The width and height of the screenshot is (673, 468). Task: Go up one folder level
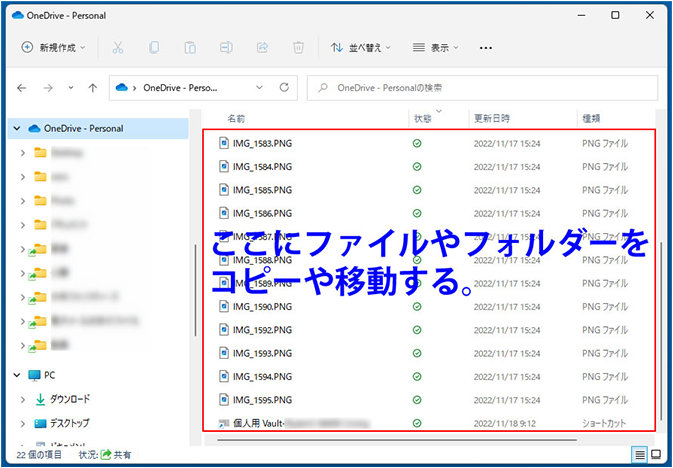point(93,88)
